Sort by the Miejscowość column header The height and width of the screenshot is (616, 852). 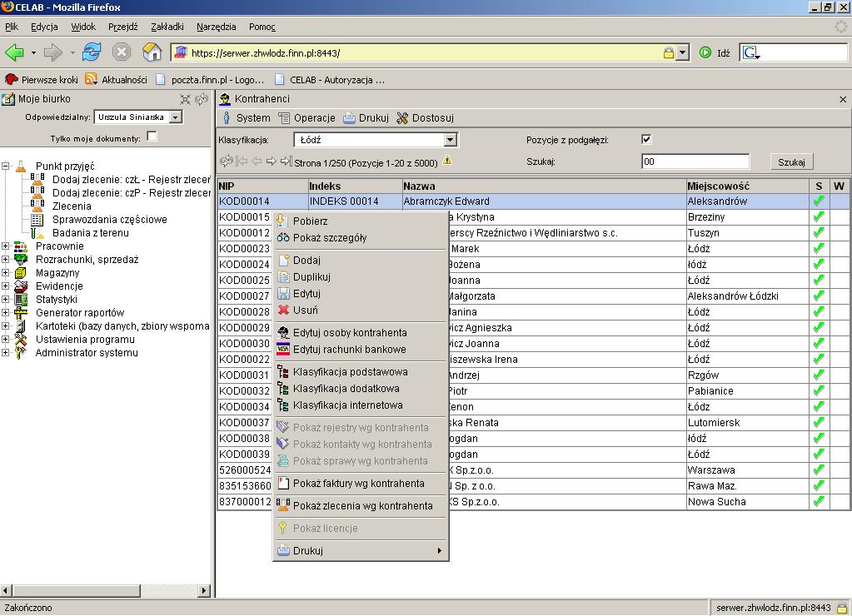point(747,186)
